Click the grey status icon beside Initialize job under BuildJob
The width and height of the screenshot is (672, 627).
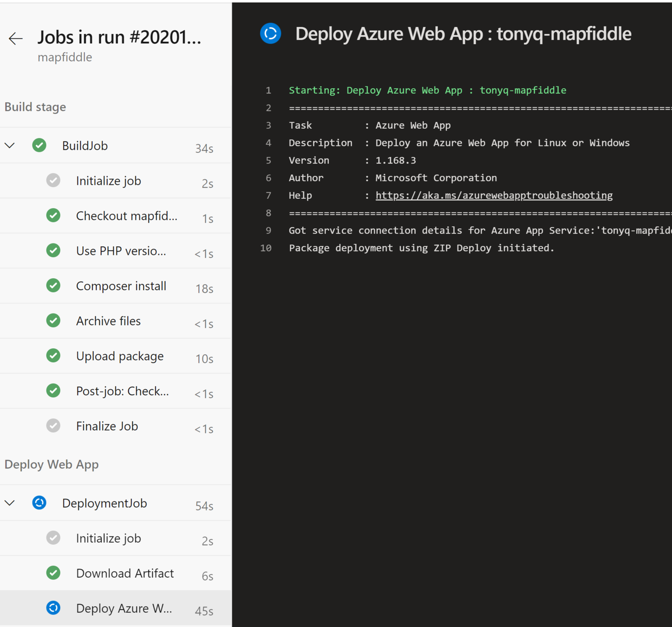tap(53, 180)
